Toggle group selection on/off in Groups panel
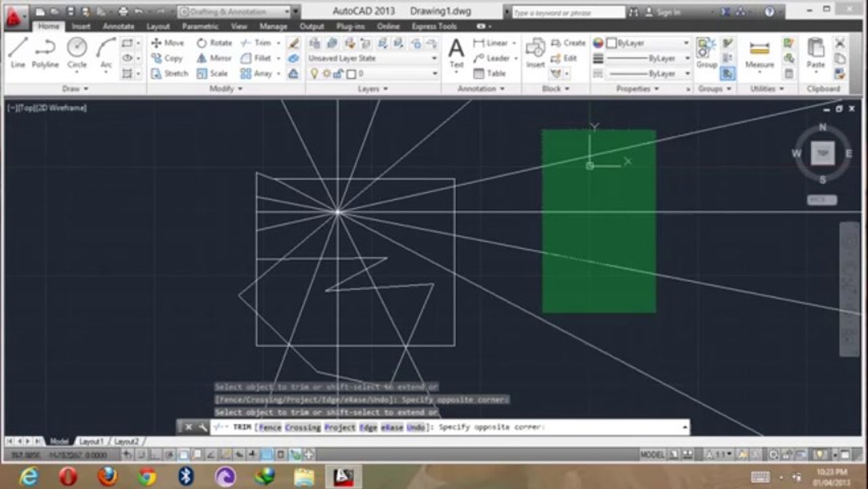Viewport: 868px width, 489px height. (x=728, y=73)
